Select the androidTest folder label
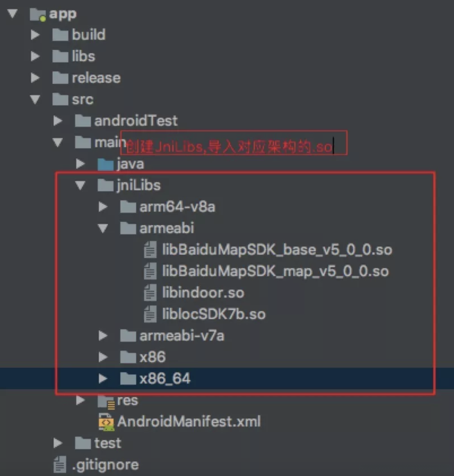The width and height of the screenshot is (454, 476). (136, 121)
